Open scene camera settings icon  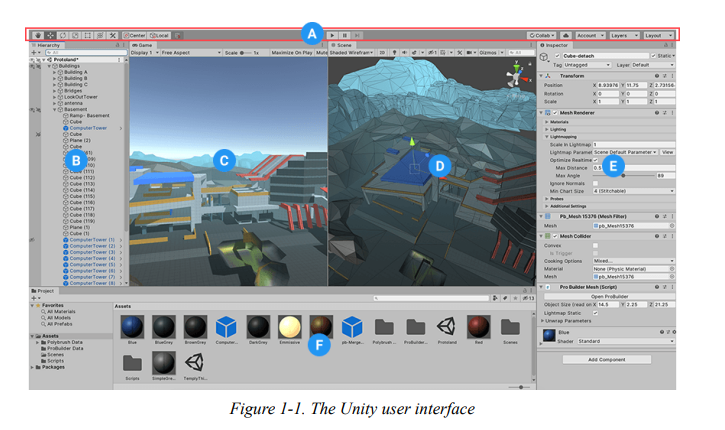[470, 53]
